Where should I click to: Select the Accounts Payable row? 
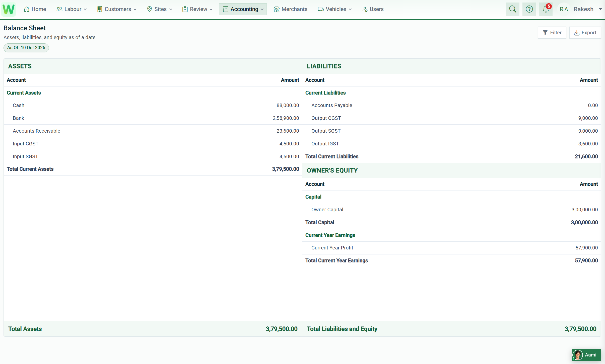pyautogui.click(x=451, y=106)
